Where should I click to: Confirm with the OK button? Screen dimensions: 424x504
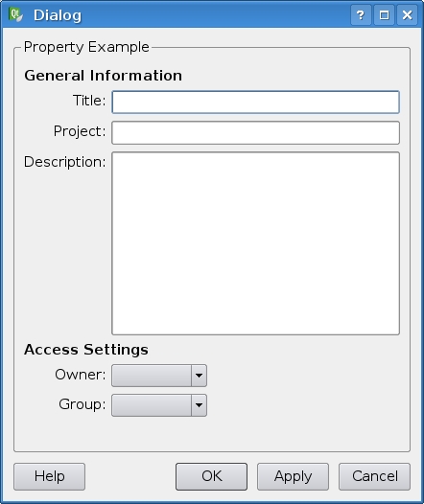point(212,476)
